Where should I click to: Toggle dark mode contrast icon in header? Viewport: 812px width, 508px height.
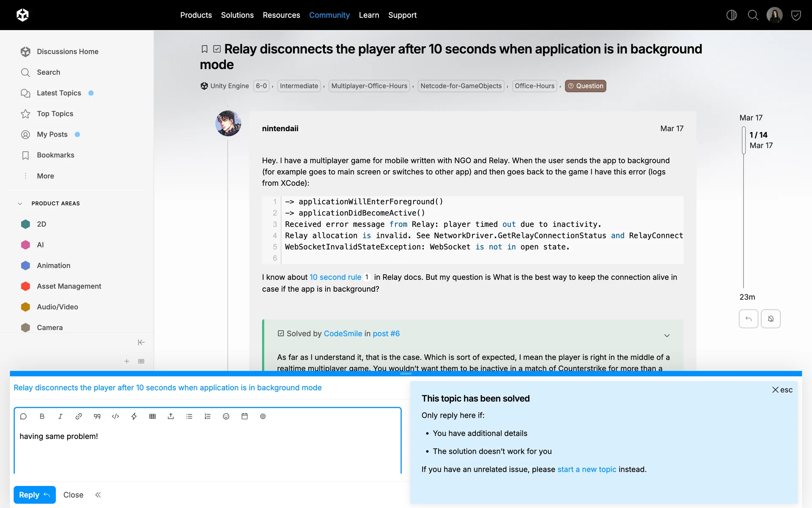pyautogui.click(x=731, y=15)
